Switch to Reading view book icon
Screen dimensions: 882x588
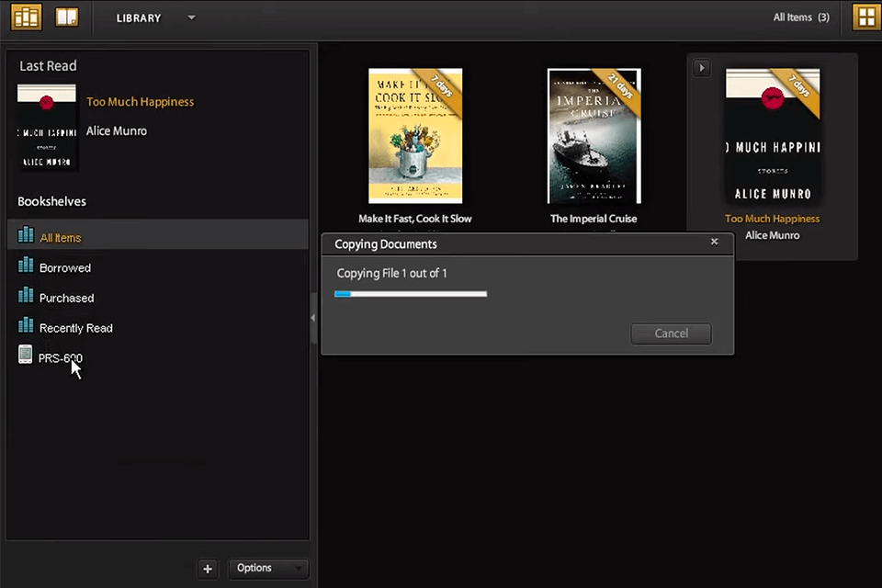click(67, 17)
